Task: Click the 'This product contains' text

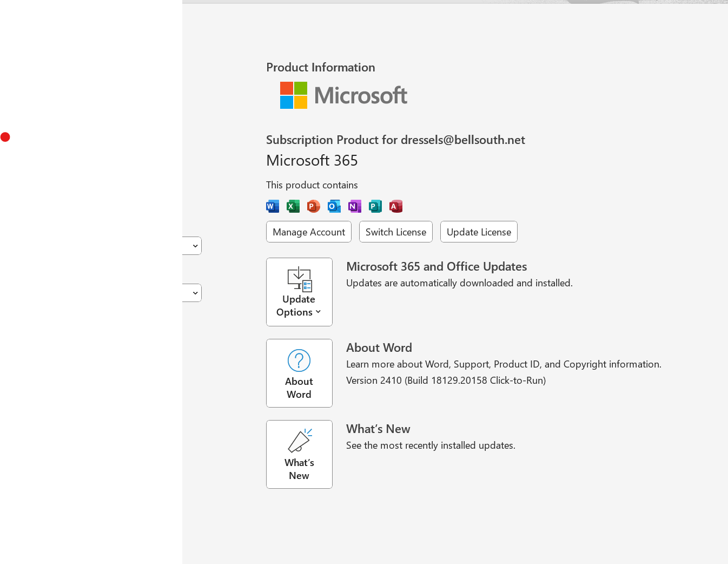Action: [312, 185]
